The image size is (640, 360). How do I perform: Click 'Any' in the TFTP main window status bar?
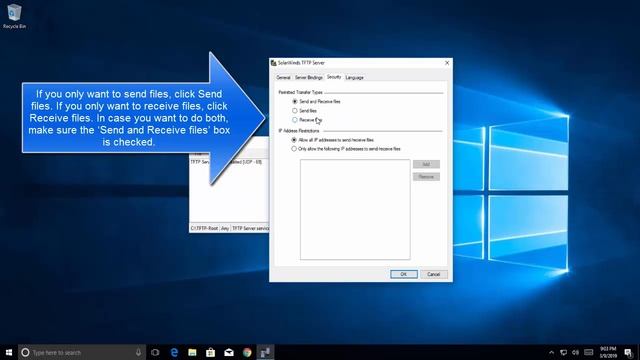click(225, 229)
